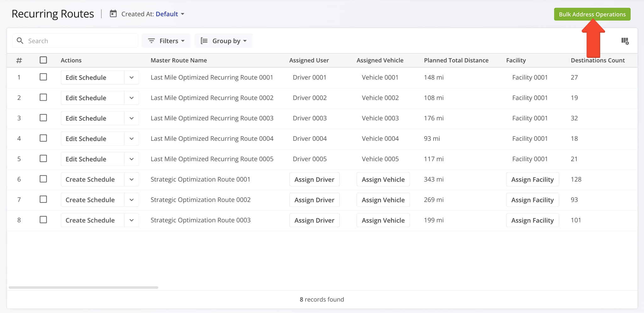
Task: Open the Group by dropdown
Action: tap(224, 41)
